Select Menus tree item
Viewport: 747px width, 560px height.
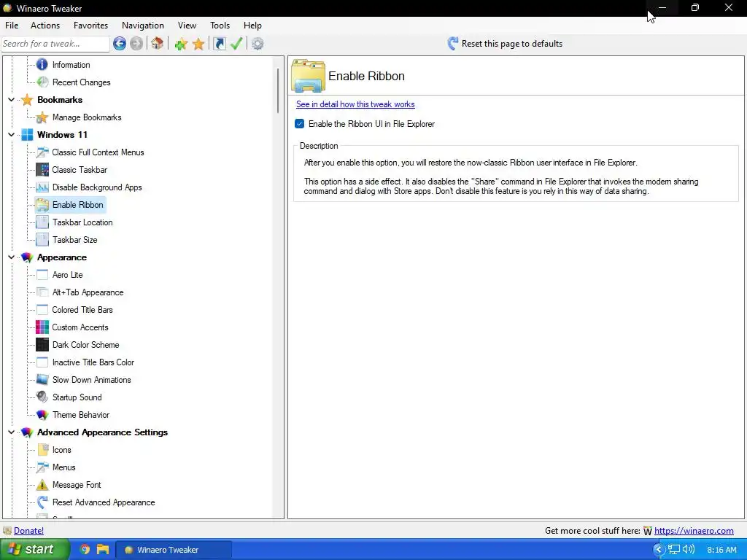(64, 467)
